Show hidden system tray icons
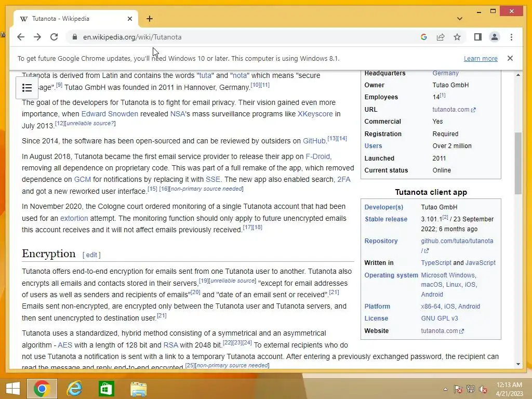Screen dimensions: 532x399 (445, 389)
